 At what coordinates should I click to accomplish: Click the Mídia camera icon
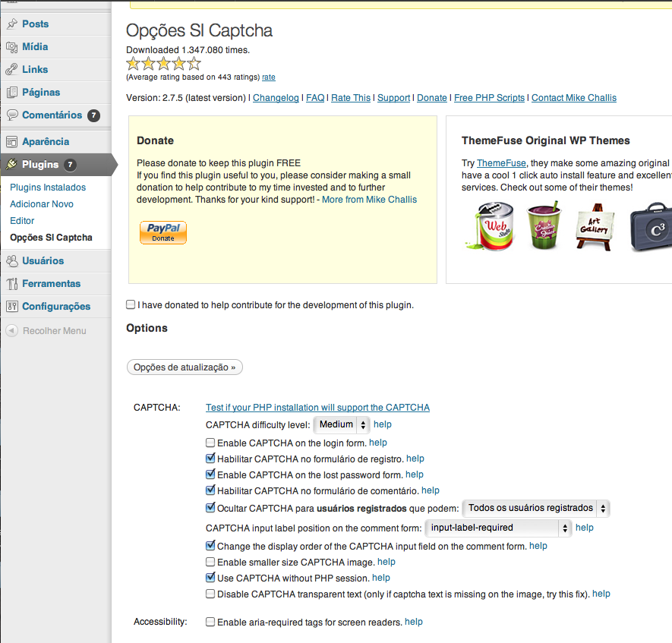[12, 47]
